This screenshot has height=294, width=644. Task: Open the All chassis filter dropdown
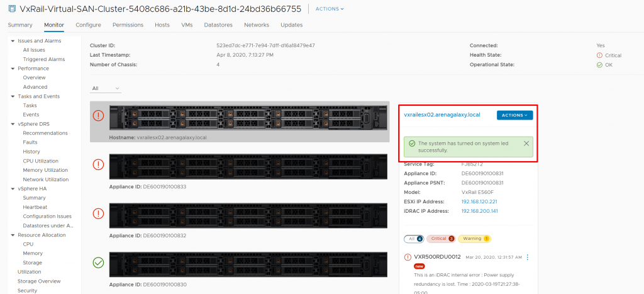point(106,88)
